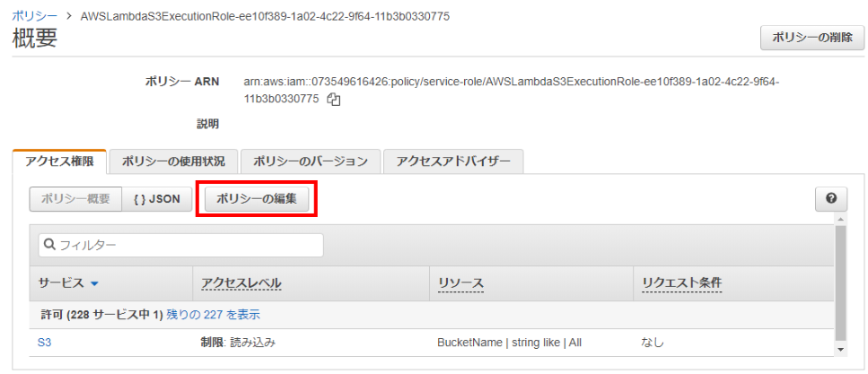Switch to ポリシーのバージョン tab

pyautogui.click(x=311, y=161)
